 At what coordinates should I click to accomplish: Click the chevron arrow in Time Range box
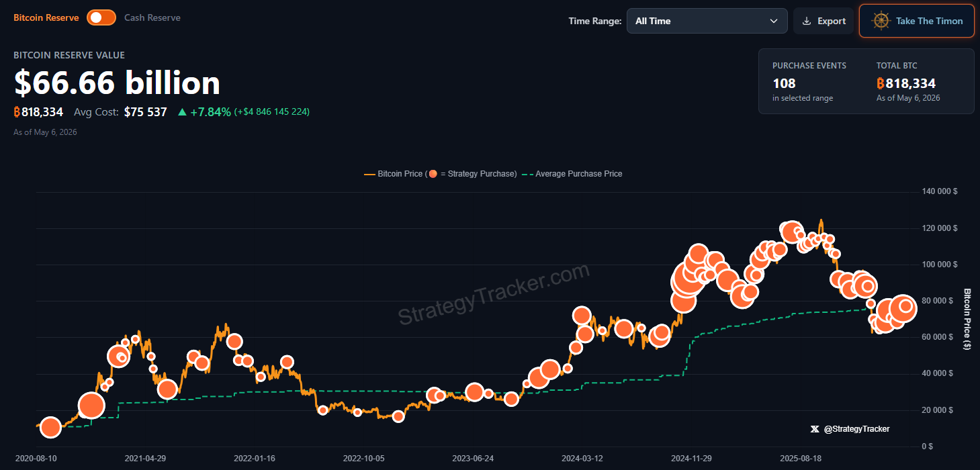tap(773, 21)
